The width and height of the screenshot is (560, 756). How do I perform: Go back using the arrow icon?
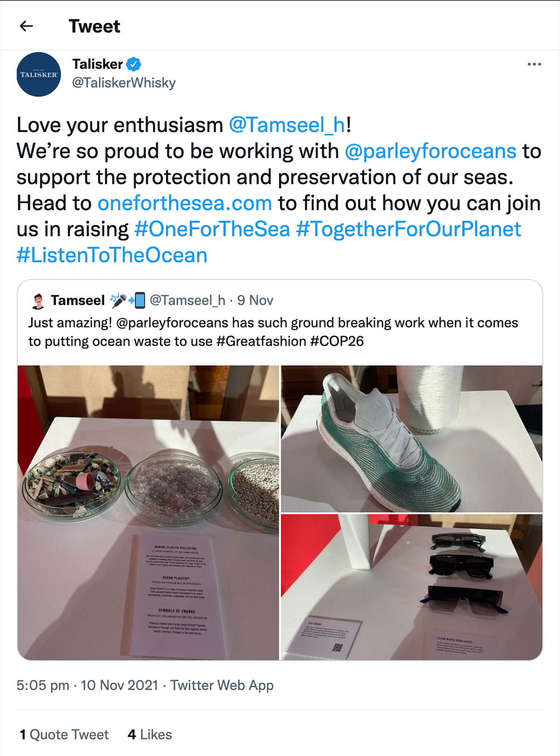click(27, 26)
